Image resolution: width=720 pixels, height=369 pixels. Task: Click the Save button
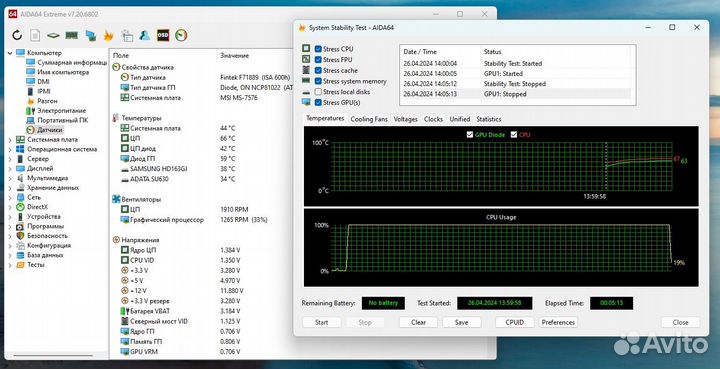[x=461, y=322]
